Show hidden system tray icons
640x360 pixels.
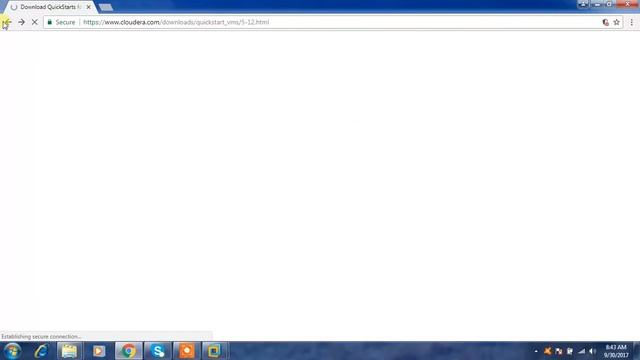[536, 351]
